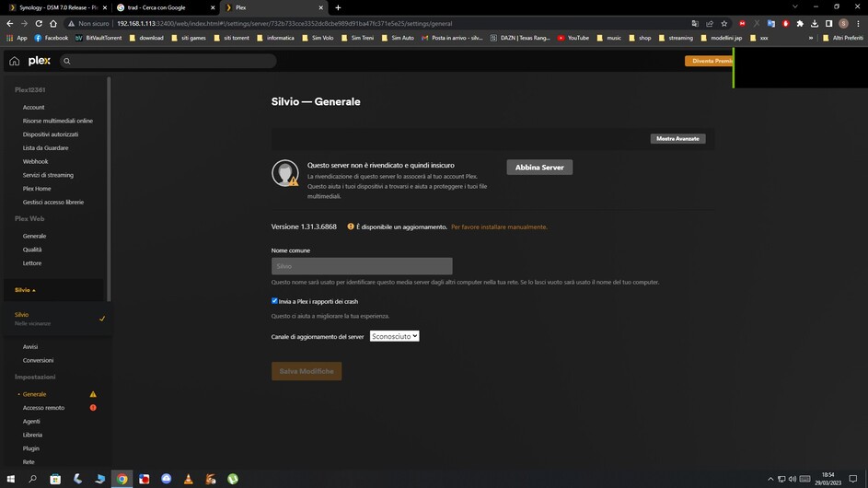
Task: Switch to the Synology DSM 7.0 tab
Action: (x=58, y=7)
